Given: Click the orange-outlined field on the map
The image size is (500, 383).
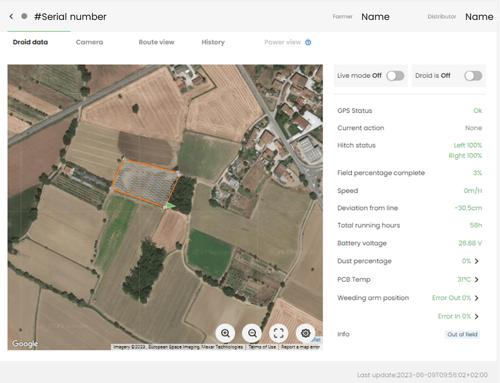Looking at the screenshot, I should [145, 182].
